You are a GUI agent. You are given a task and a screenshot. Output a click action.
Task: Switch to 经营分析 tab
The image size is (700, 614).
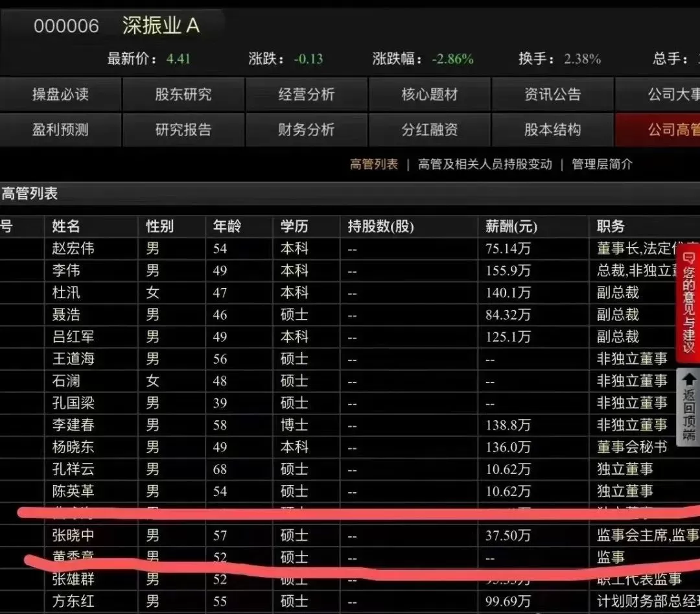click(x=306, y=94)
